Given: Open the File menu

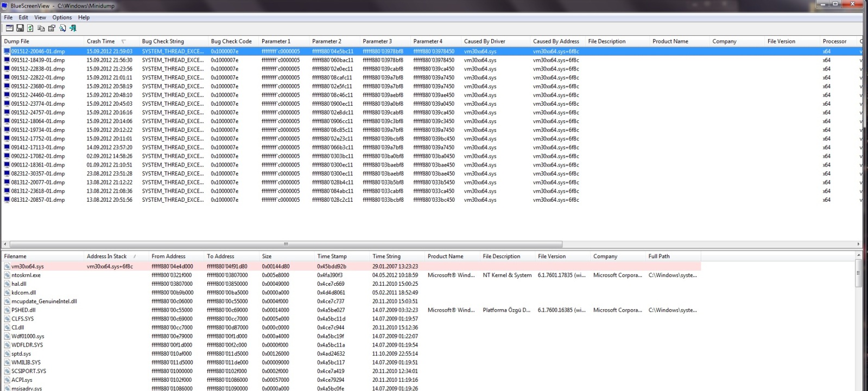Looking at the screenshot, I should coord(8,17).
